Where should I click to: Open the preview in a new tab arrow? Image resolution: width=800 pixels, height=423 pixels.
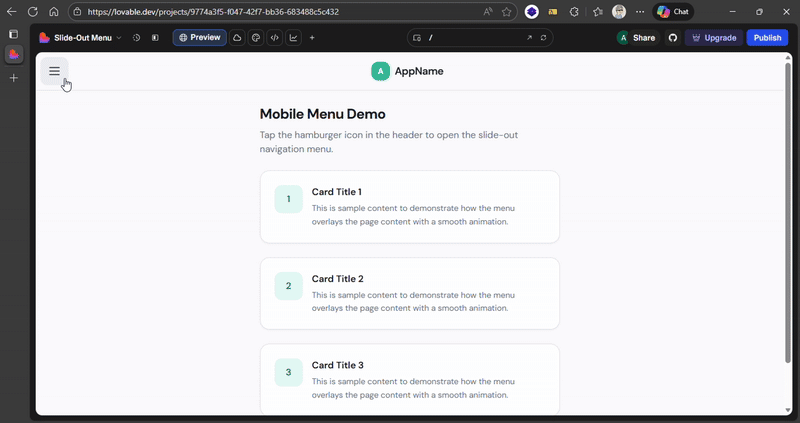[x=529, y=38]
